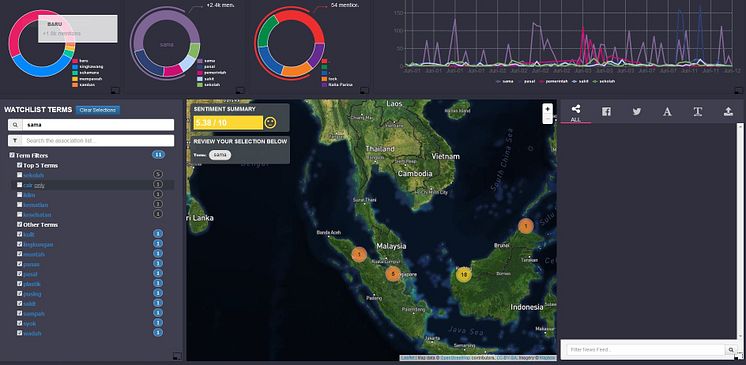This screenshot has width=746, height=365.
Task: Expand the watchlist terms panel corner icon
Action: click(177, 355)
